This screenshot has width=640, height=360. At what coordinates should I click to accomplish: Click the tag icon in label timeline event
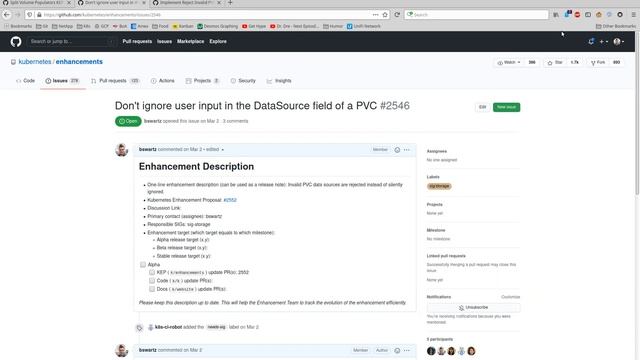click(140, 327)
